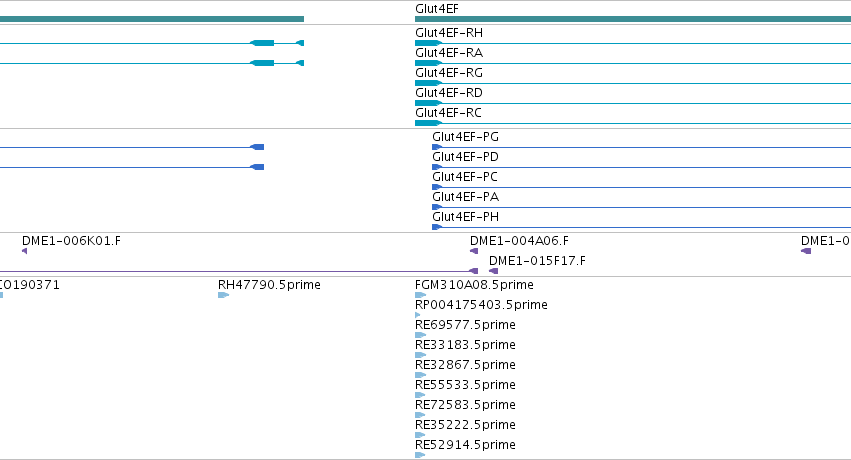Select the Glut4EF-RC transcript exon glyph
The image size is (851, 460).
tap(428, 123)
